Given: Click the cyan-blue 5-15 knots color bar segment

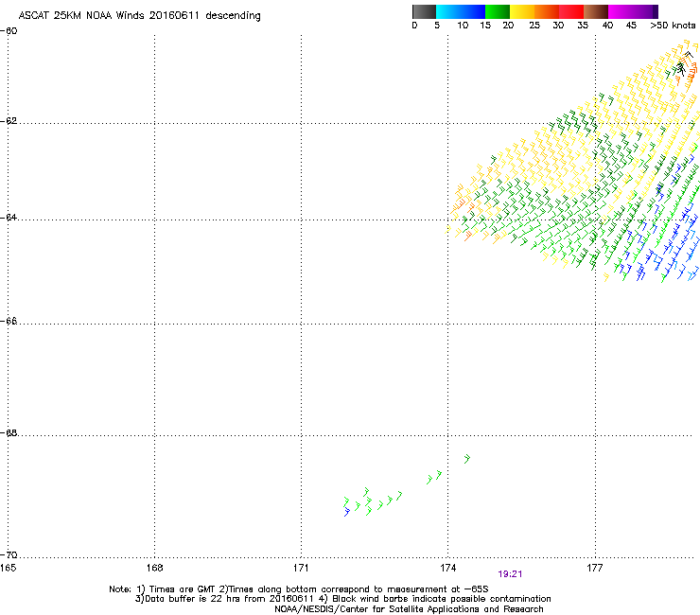Looking at the screenshot, I should 461,11.
